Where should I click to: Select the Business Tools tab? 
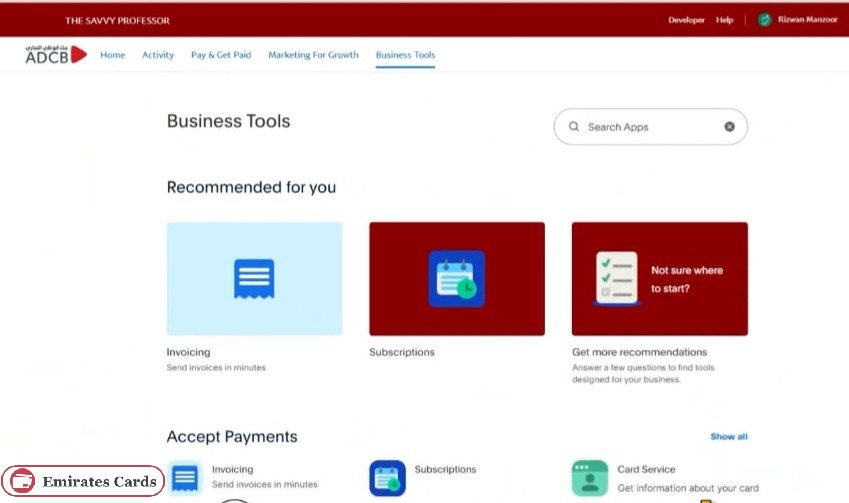pos(406,55)
